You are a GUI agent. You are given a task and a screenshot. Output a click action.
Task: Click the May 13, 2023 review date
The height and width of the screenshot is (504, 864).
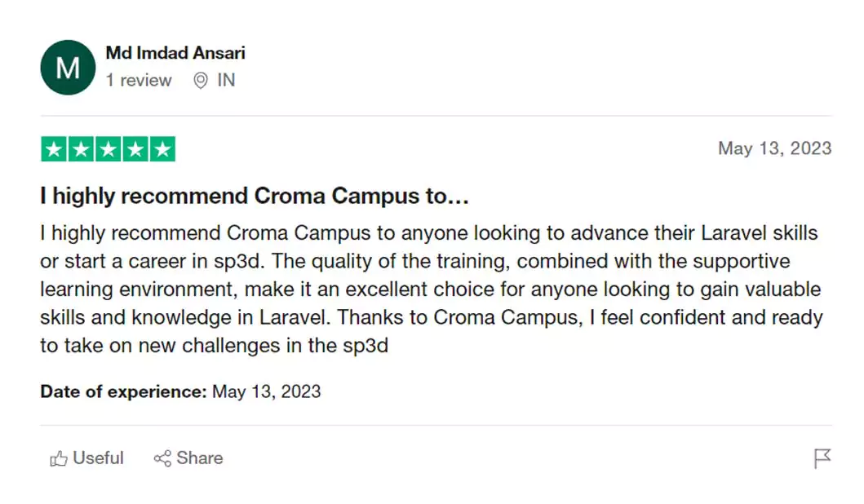(774, 148)
